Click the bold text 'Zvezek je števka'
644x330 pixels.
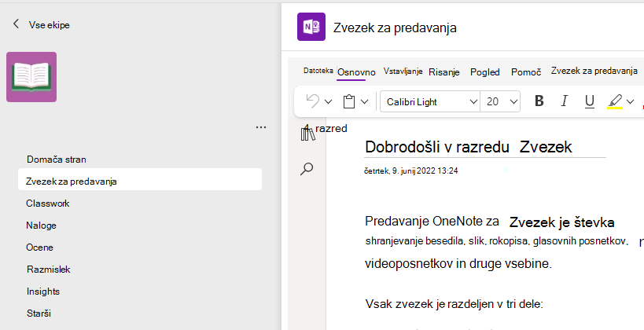tap(562, 222)
